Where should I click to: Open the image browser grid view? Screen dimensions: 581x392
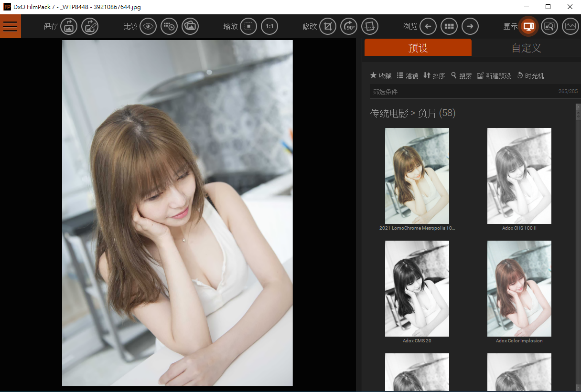pos(449,26)
